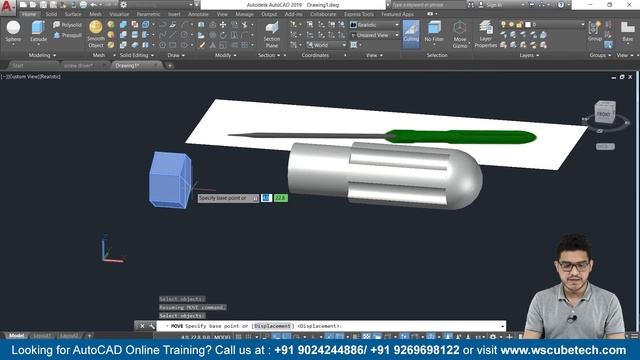Click the Move tool in Modify panel
The height and width of the screenshot is (360, 640).
point(223,25)
